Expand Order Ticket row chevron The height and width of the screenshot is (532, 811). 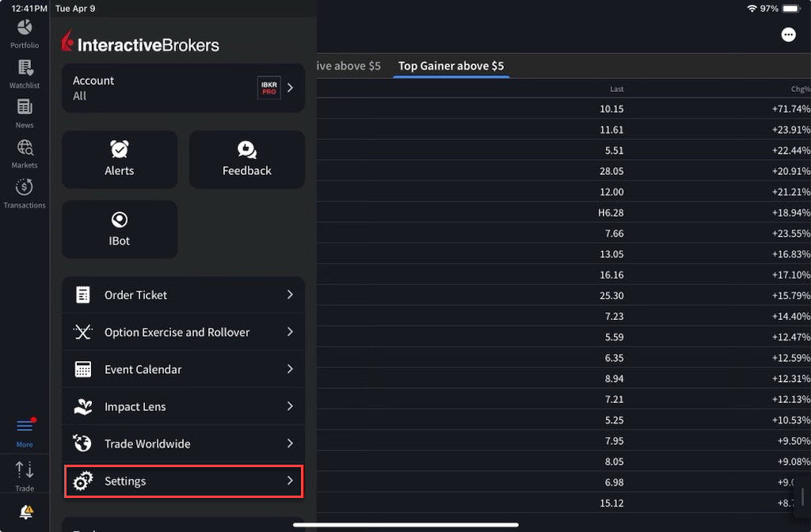click(x=290, y=294)
